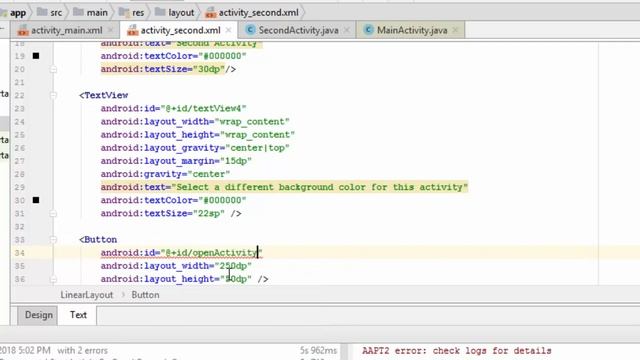The width and height of the screenshot is (640, 360).
Task: Collapse the fold marker at line 31
Action: [53, 213]
